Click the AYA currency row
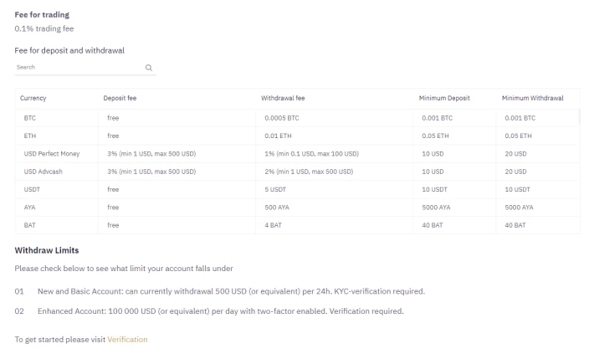 [x=297, y=208]
